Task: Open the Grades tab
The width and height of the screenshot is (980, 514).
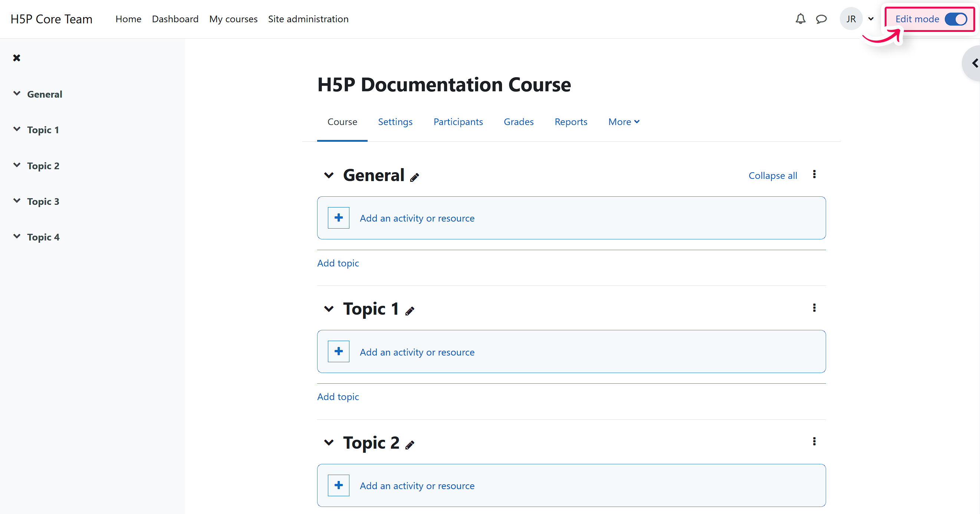Action: pos(519,122)
